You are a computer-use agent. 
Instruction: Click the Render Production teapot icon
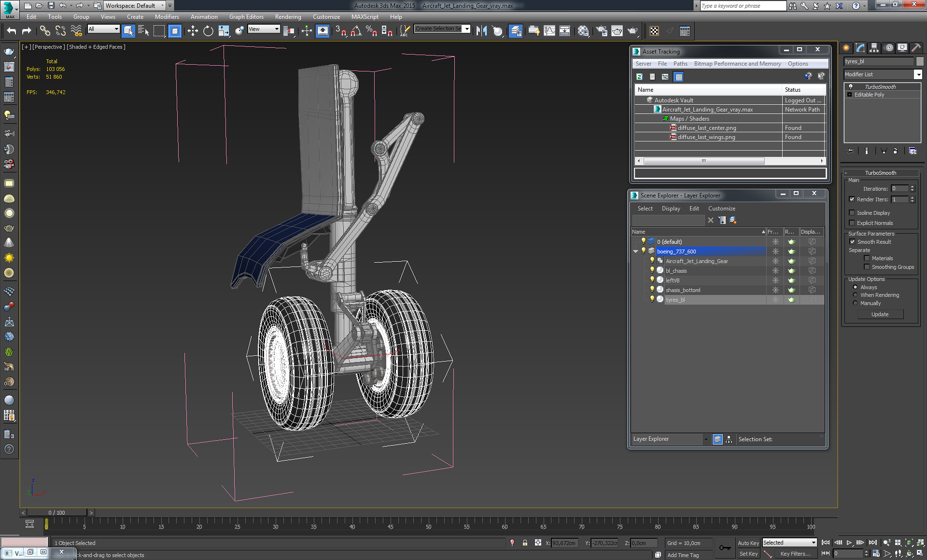pyautogui.click(x=632, y=31)
